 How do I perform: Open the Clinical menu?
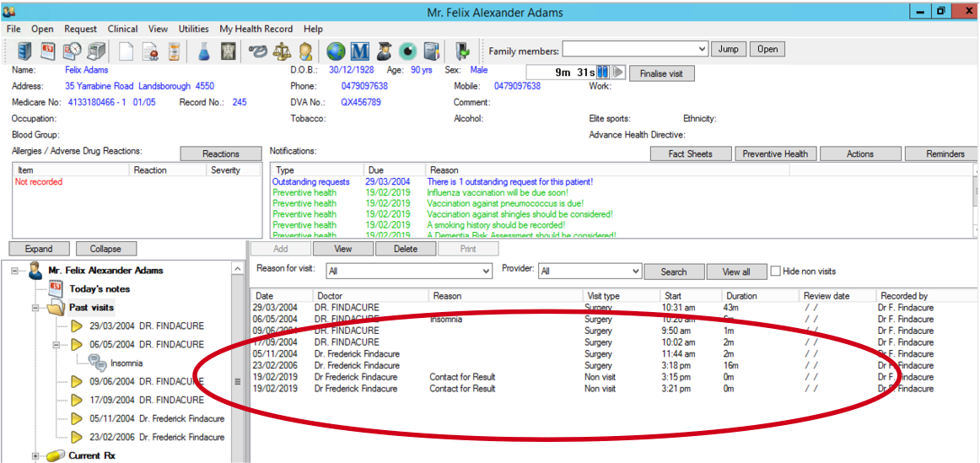[122, 29]
